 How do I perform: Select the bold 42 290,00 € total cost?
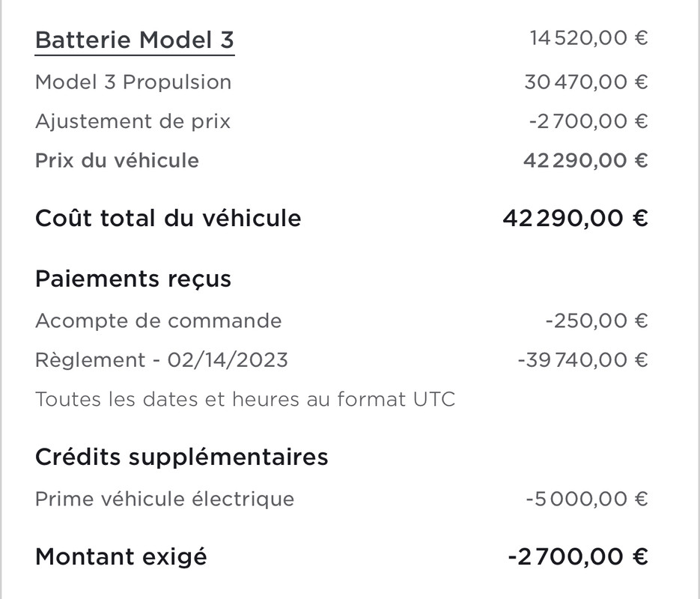tap(575, 219)
